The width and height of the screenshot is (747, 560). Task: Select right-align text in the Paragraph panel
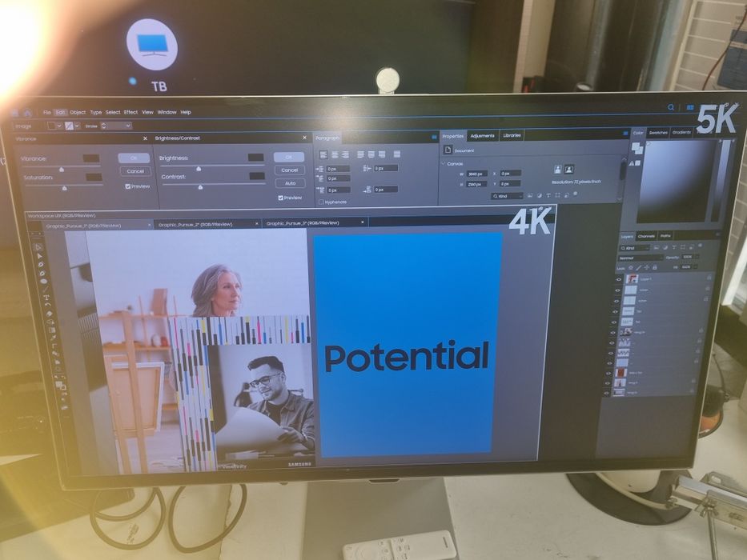click(345, 154)
